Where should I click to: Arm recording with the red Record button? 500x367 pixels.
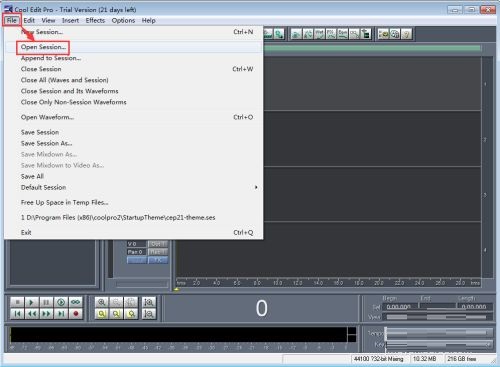(76, 314)
